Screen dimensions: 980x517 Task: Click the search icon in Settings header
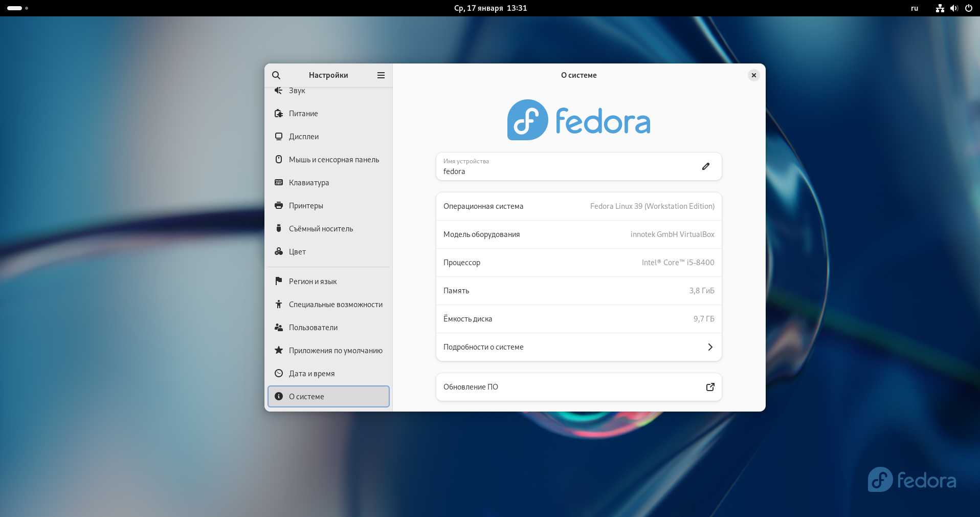click(276, 75)
